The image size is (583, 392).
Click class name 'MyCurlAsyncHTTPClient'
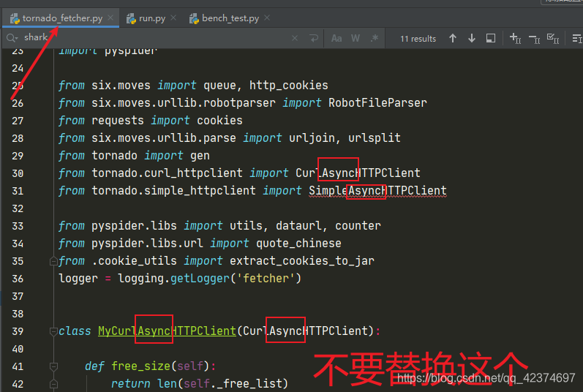pos(167,331)
